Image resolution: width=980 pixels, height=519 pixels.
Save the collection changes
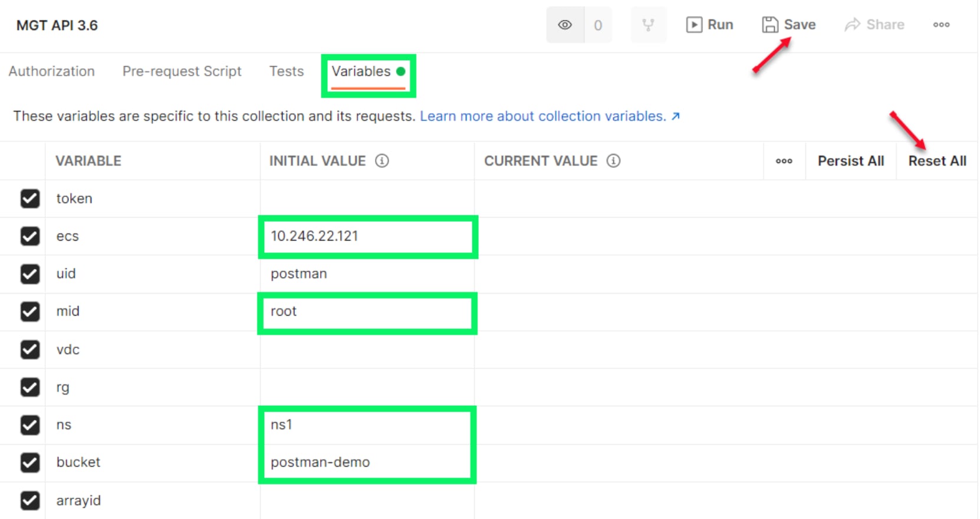coord(789,25)
